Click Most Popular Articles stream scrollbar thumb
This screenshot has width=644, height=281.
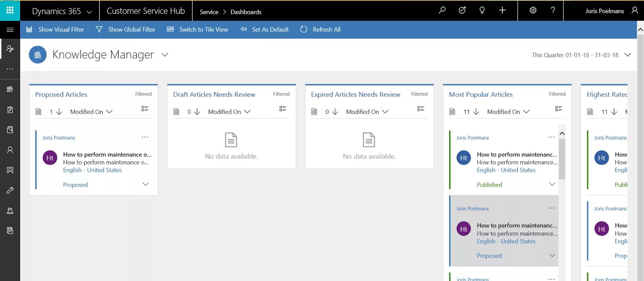[x=562, y=159]
